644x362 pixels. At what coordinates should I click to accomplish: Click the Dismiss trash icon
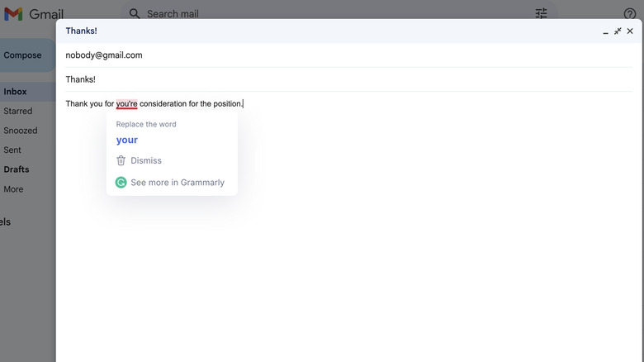tap(121, 160)
